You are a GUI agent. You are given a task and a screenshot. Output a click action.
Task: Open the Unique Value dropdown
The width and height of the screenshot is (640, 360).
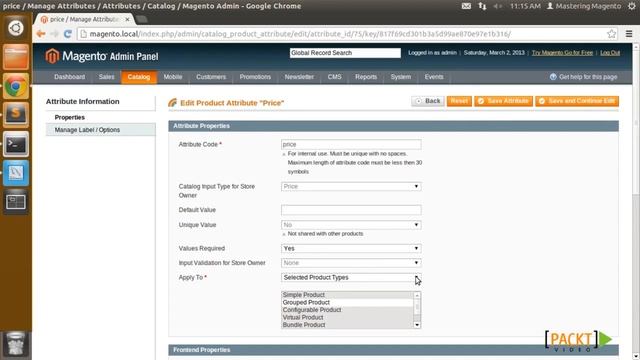coord(351,225)
